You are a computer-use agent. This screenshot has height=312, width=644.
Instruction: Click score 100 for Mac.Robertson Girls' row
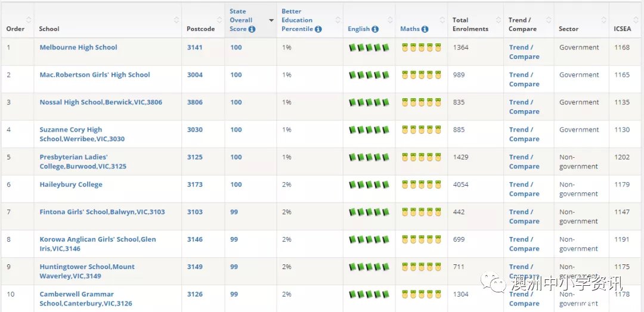coord(236,75)
